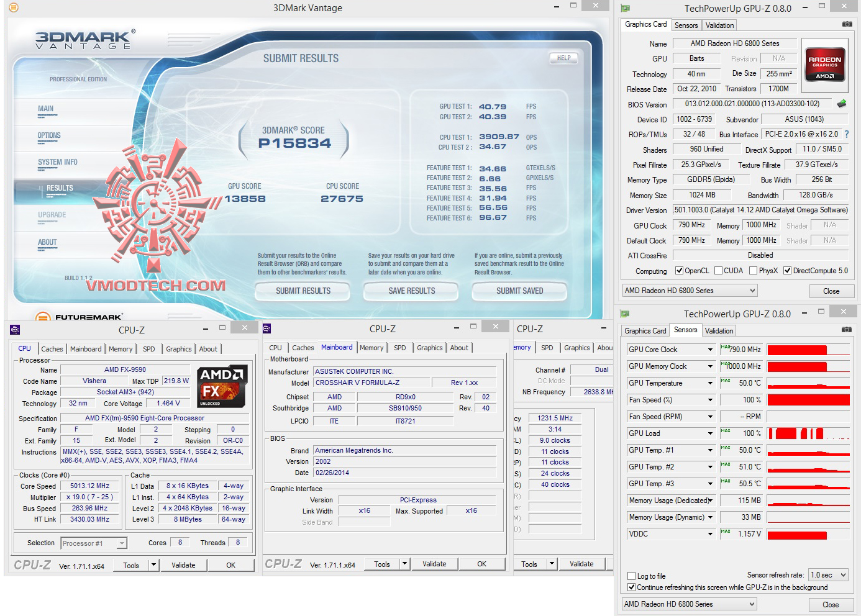Viewport: 861px width, 616px height.
Task: Click the camera icon in GPU-Z Sensors window
Action: click(846, 330)
